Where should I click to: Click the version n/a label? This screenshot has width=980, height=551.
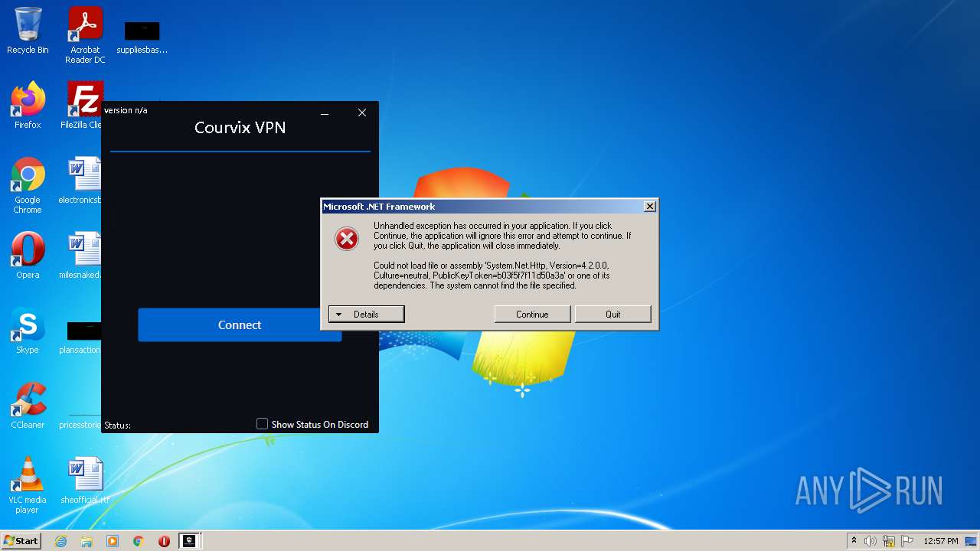[x=126, y=110]
